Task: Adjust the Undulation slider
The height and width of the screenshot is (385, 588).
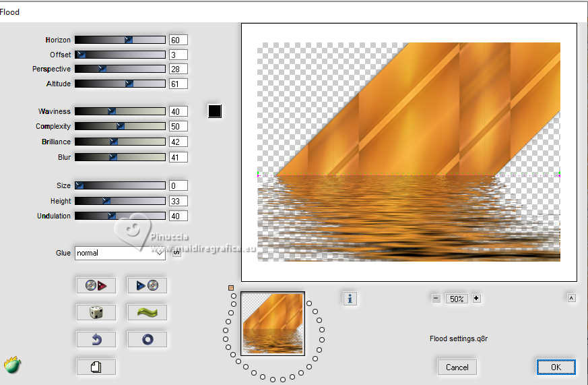Action: coord(120,216)
